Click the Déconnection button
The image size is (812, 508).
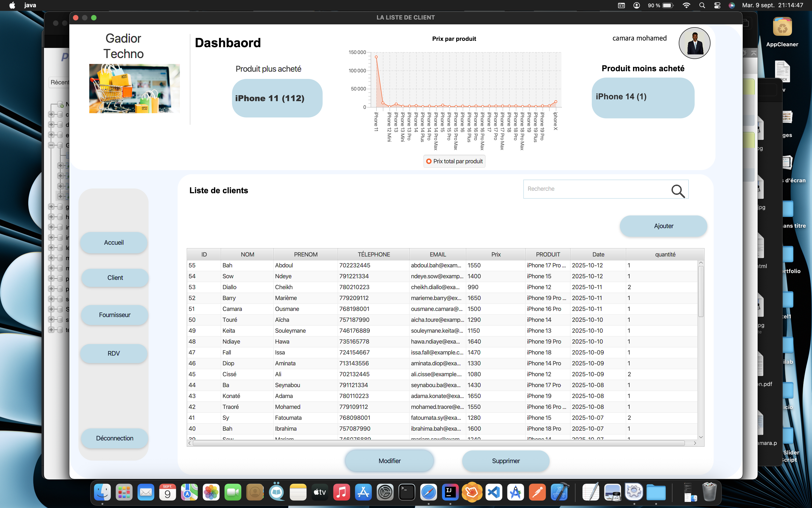tap(114, 438)
